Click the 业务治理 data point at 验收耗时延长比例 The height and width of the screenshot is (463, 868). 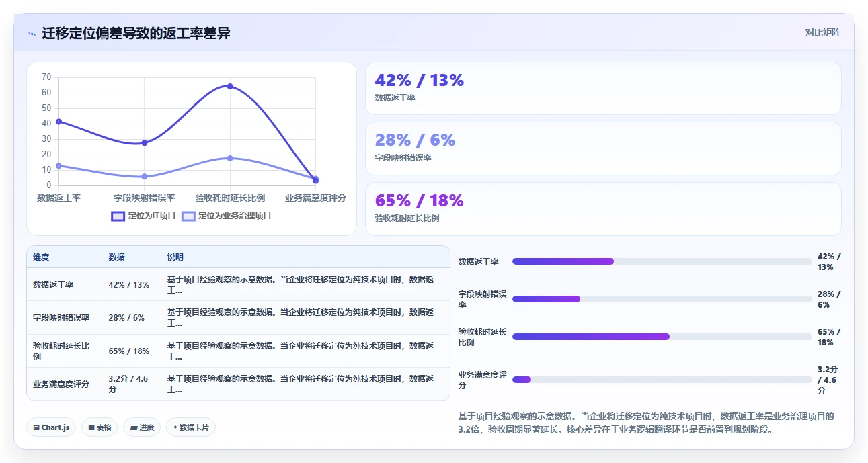pos(230,158)
